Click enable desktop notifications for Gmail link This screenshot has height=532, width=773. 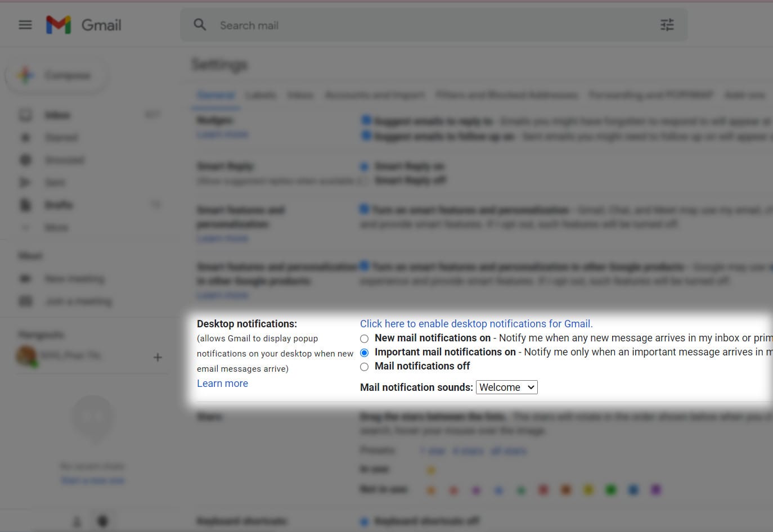point(476,323)
